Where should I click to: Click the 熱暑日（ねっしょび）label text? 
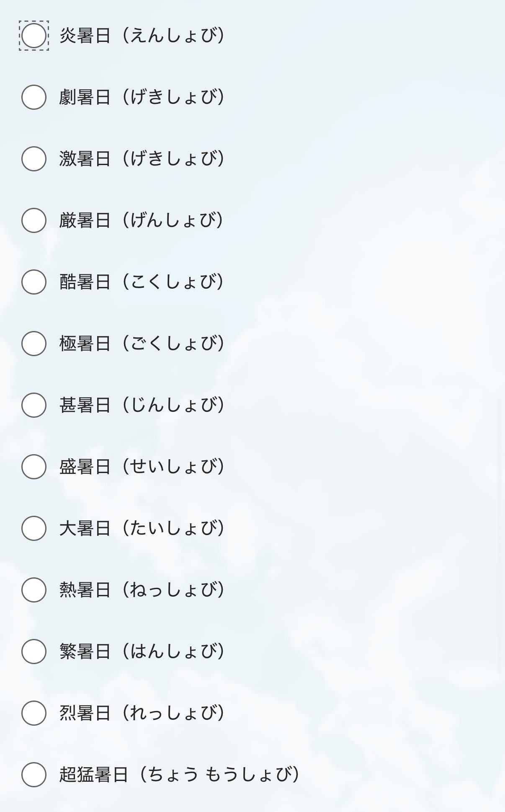[x=142, y=590]
